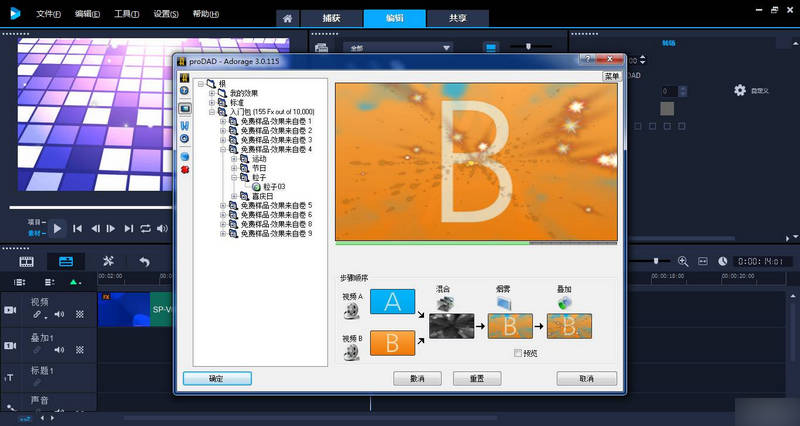Viewport: 800px width, 426px height.
Task: Toggle track transparency on the 叠加1 track
Action: (80, 350)
